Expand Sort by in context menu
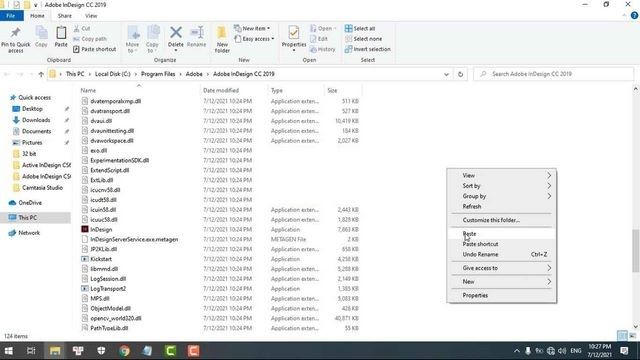640x360 pixels. tap(502, 186)
